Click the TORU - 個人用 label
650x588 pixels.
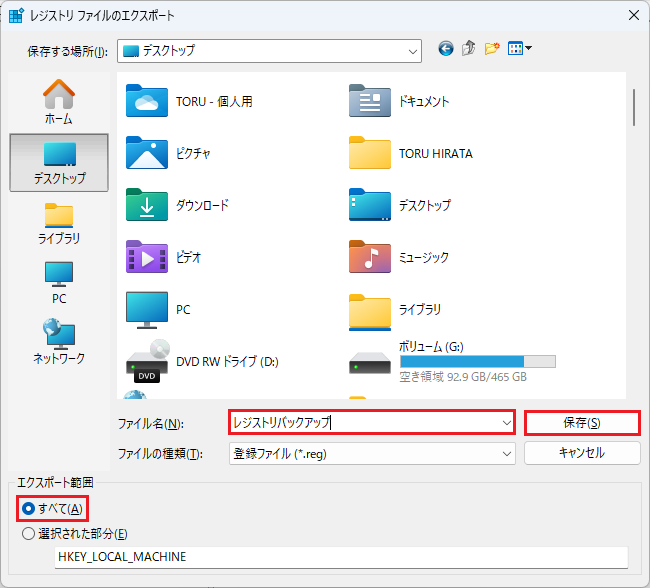[214, 102]
